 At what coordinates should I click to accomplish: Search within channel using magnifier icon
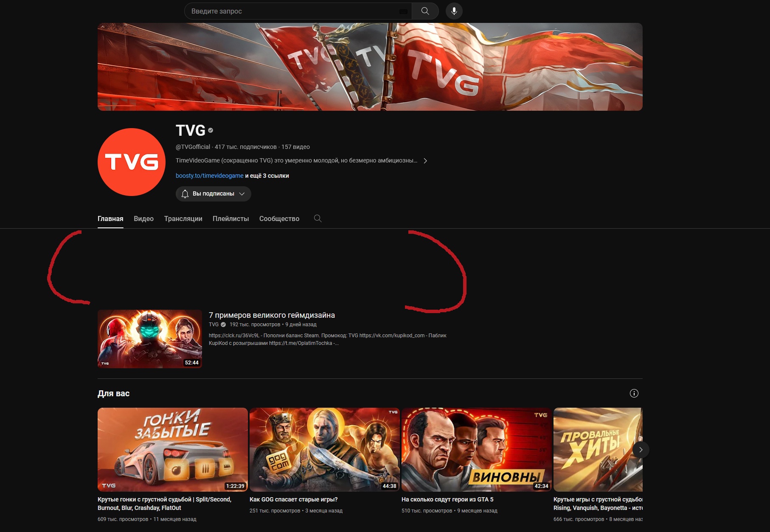point(318,218)
